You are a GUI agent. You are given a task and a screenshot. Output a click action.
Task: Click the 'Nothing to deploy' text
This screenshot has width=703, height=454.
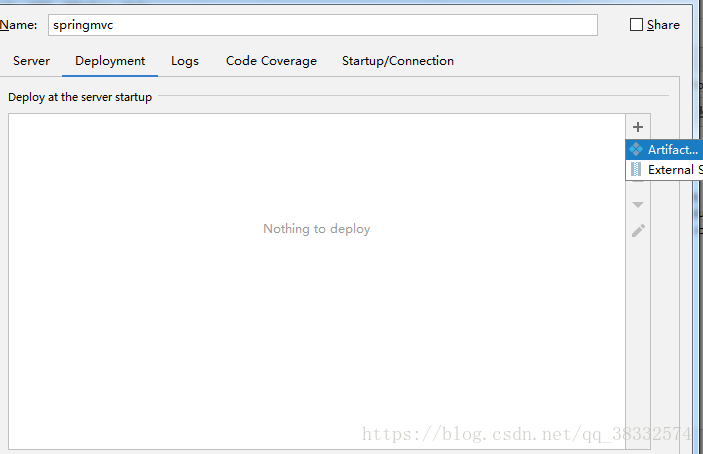(317, 229)
